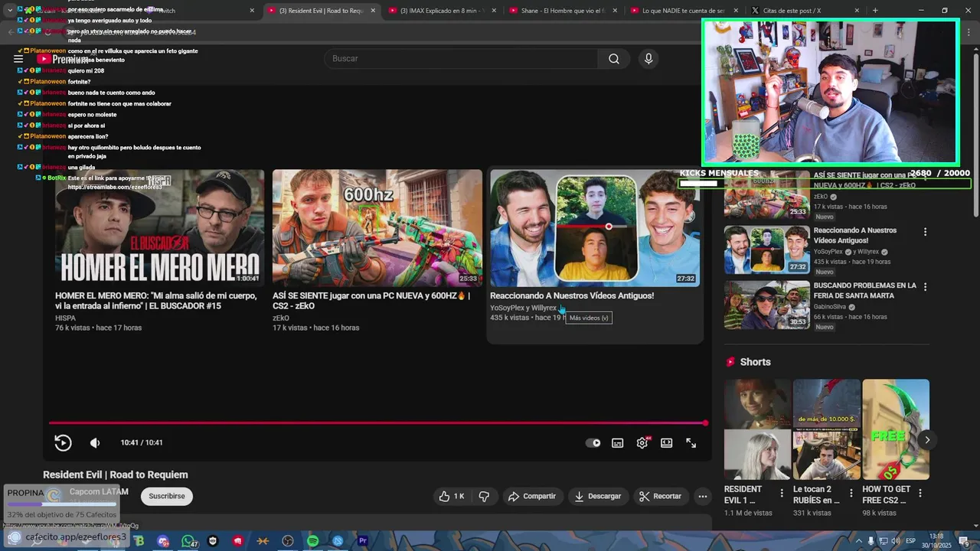The height and width of the screenshot is (551, 980).
Task: Close the IMAX Explicado tab
Action: coord(494,11)
